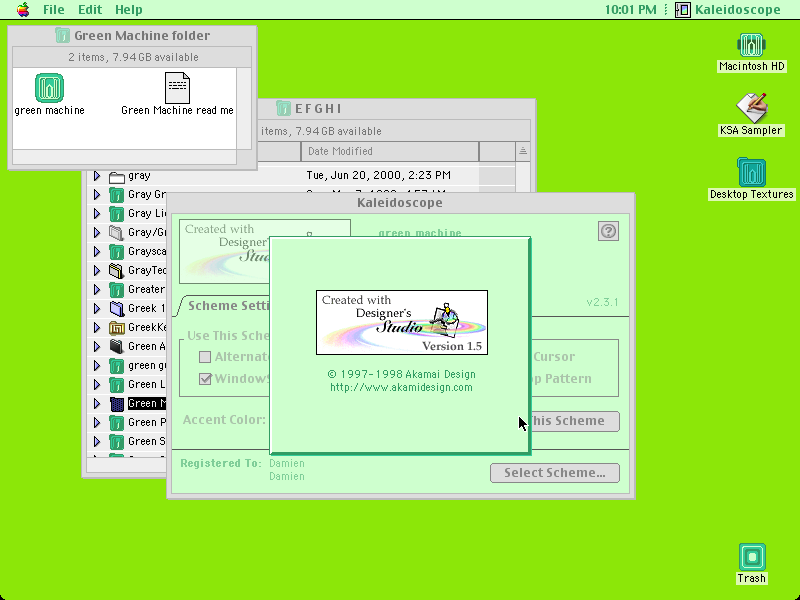
Task: Open the Kaleidoscope application menu
Action: (728, 10)
